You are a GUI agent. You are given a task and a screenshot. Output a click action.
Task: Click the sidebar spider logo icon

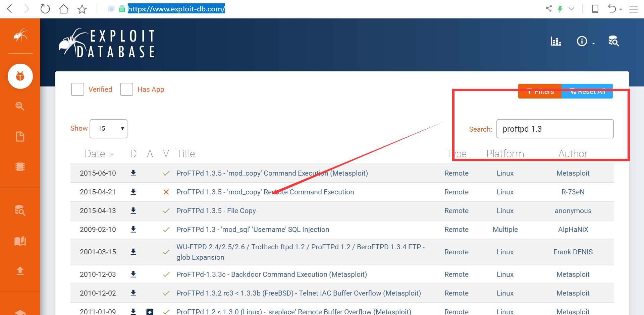click(x=20, y=35)
